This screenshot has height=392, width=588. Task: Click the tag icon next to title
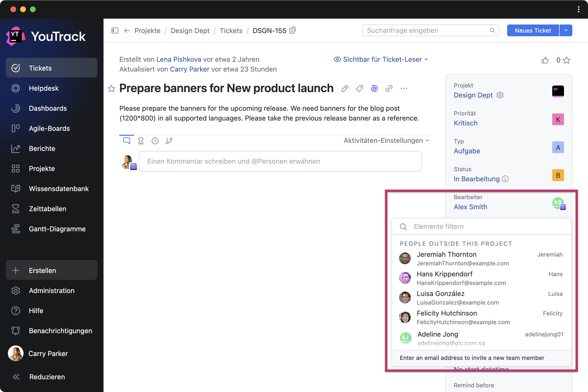tap(359, 88)
